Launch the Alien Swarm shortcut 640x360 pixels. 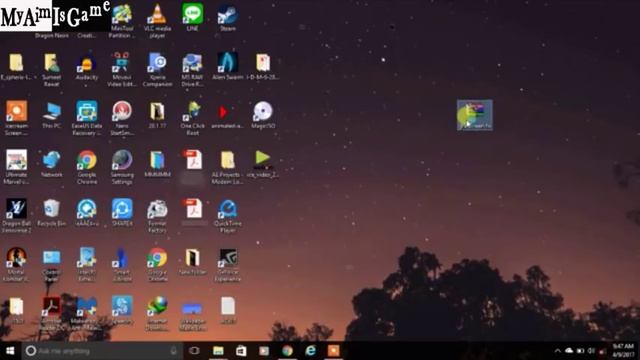tap(227, 66)
